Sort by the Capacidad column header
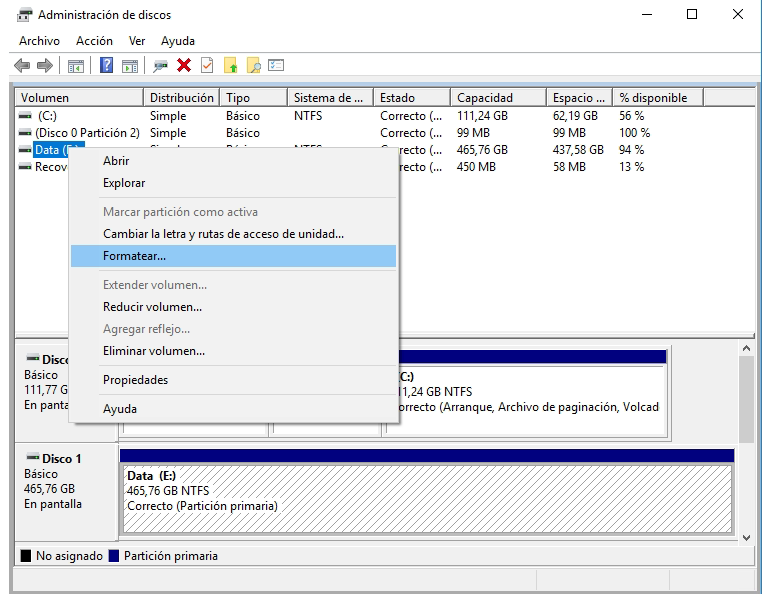 484,98
